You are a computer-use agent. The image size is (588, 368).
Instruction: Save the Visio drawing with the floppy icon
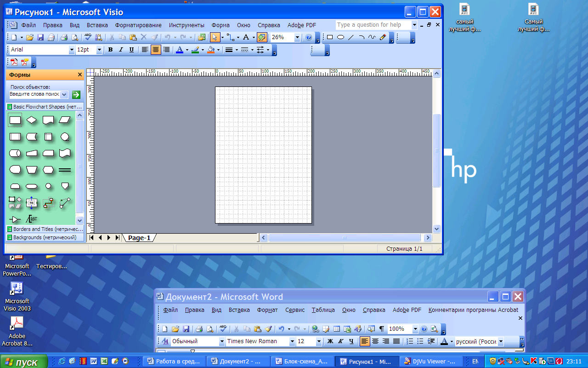coord(40,37)
